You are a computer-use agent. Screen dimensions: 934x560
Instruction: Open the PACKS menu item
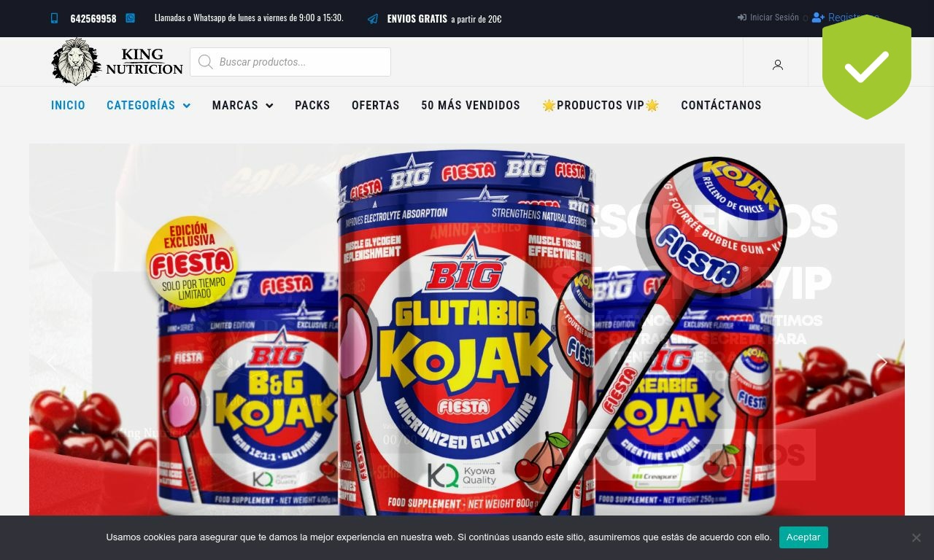(312, 105)
